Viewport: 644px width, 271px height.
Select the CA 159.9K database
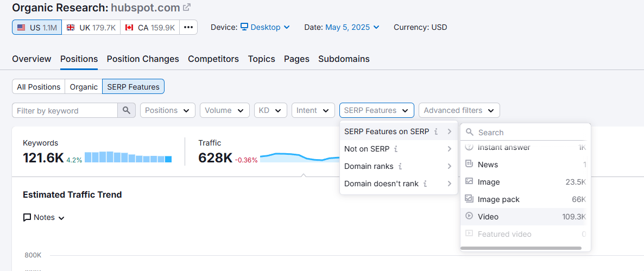[150, 28]
